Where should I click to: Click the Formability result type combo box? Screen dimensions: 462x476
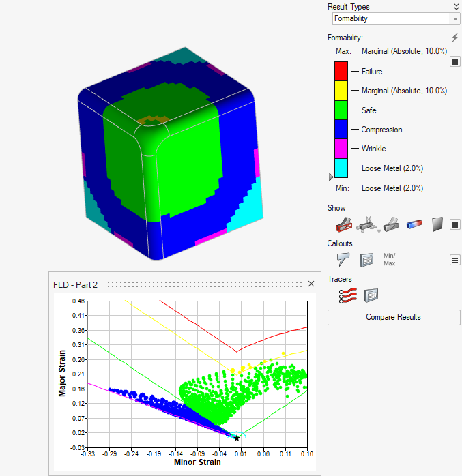pyautogui.click(x=391, y=18)
